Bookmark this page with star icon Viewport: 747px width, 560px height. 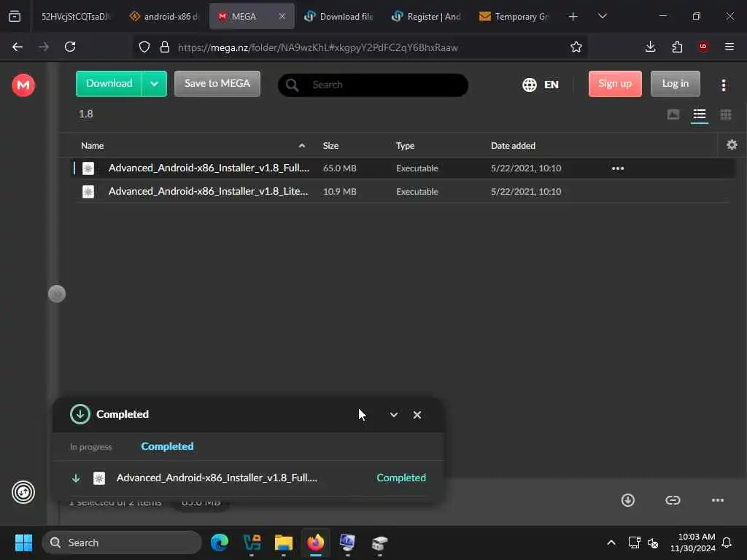(576, 47)
